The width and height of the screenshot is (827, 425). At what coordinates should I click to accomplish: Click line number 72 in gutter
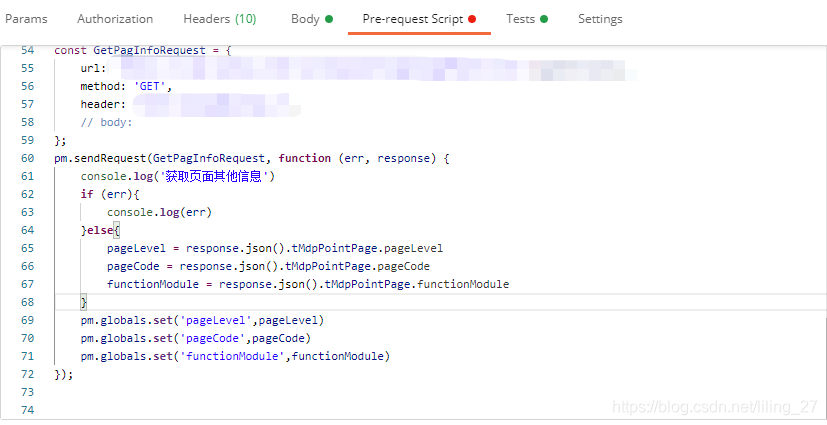(x=27, y=374)
